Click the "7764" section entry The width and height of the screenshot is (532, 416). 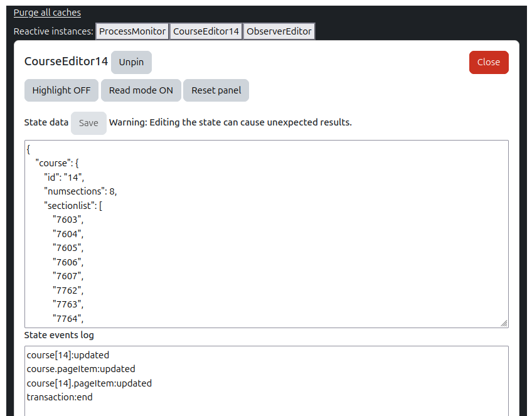68,319
